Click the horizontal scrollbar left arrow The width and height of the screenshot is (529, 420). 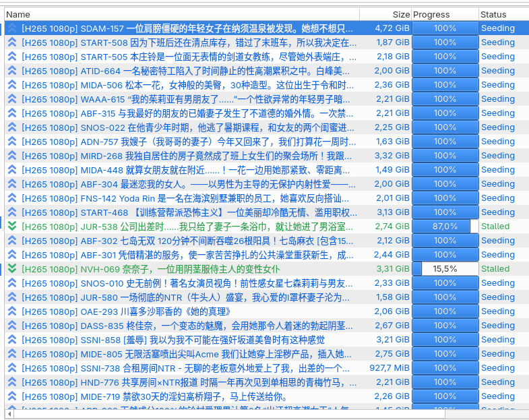pos(9,413)
